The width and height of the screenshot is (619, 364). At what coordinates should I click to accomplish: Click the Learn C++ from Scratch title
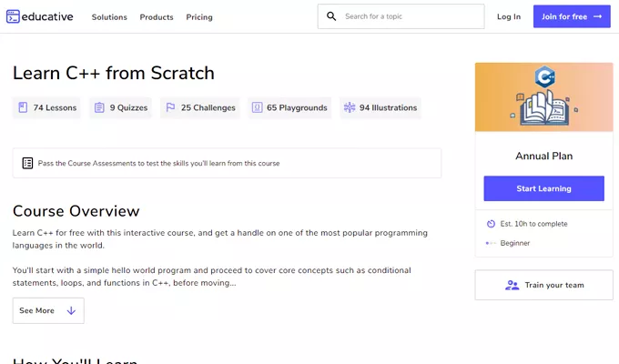pyautogui.click(x=114, y=73)
